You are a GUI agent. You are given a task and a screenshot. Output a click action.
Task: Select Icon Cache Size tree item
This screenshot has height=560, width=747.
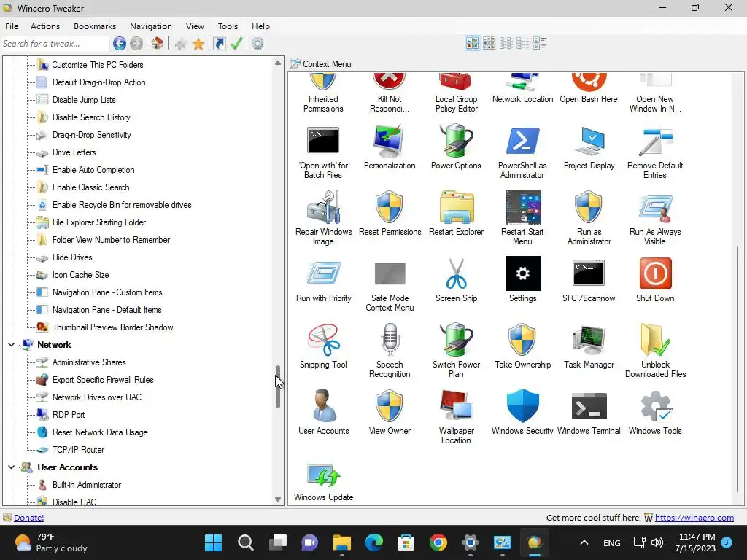coord(80,275)
